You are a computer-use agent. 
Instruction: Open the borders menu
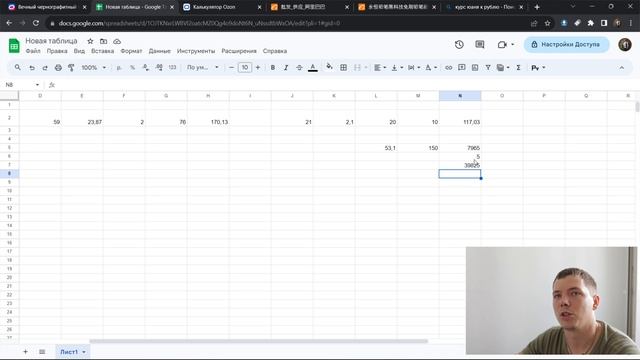[x=343, y=68]
